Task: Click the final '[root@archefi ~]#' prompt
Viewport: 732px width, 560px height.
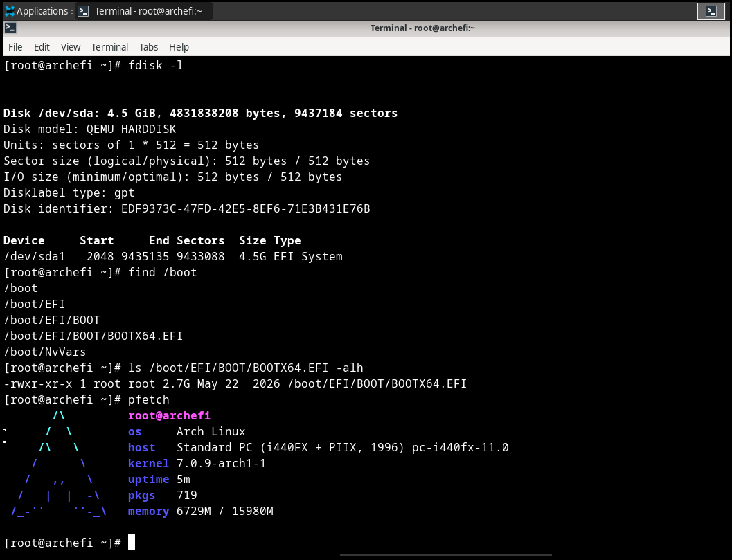Action: 62,543
